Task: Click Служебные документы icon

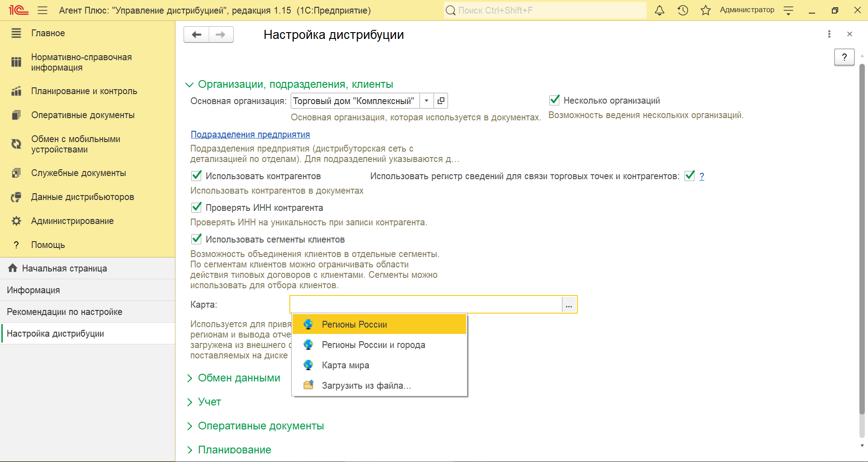Action: pyautogui.click(x=16, y=173)
